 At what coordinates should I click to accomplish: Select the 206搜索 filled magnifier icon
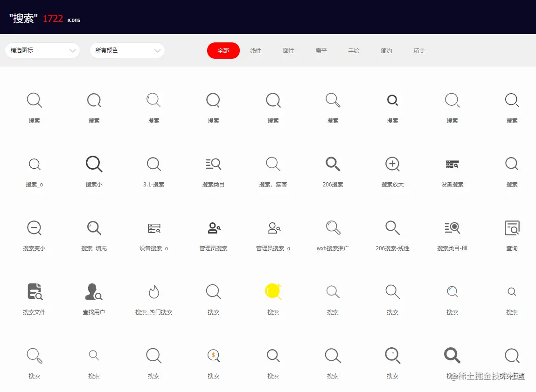(x=333, y=164)
